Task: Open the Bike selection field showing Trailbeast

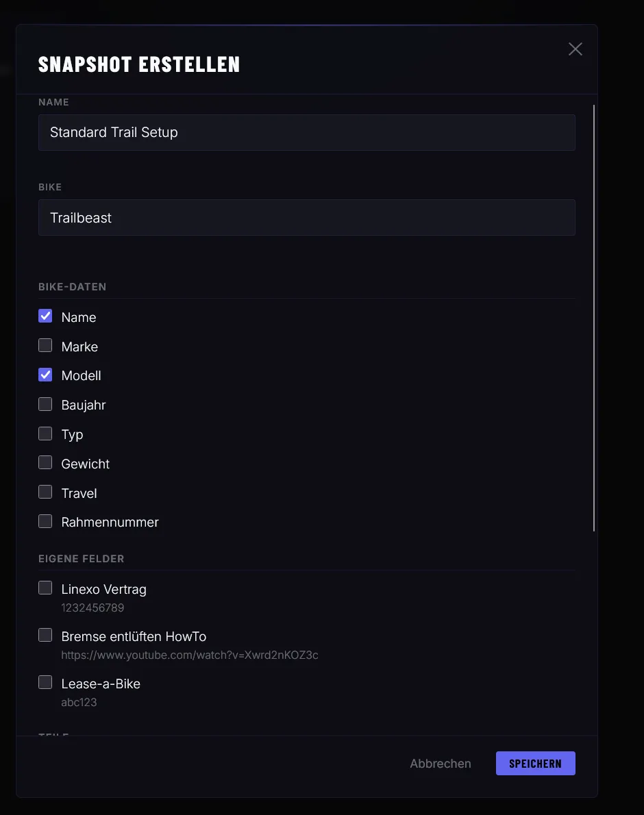Action: 306,218
